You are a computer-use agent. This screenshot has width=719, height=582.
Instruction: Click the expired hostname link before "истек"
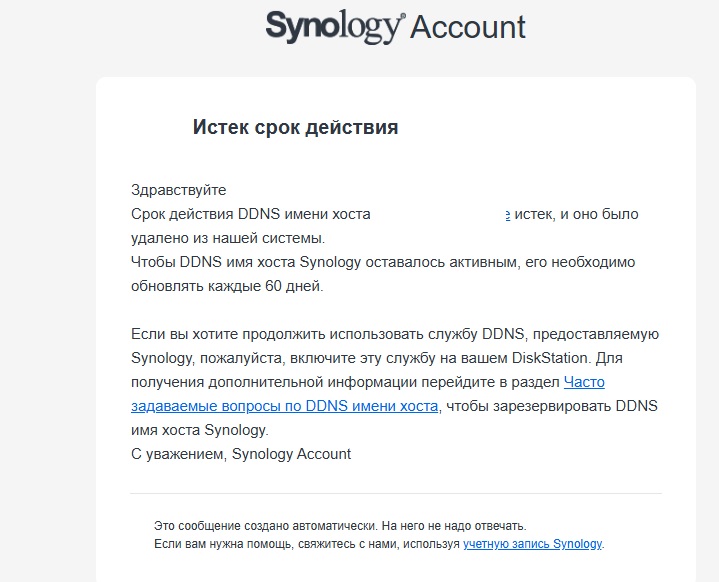point(507,214)
